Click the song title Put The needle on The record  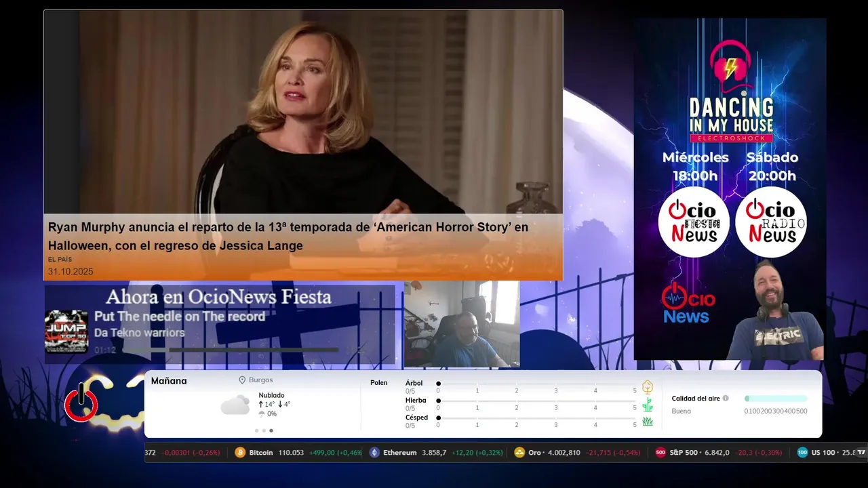click(x=180, y=317)
